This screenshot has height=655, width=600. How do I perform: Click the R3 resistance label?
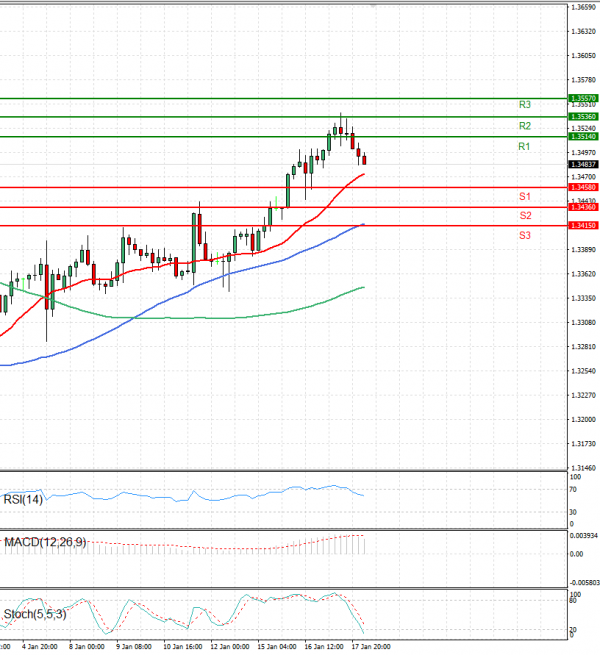tap(525, 104)
